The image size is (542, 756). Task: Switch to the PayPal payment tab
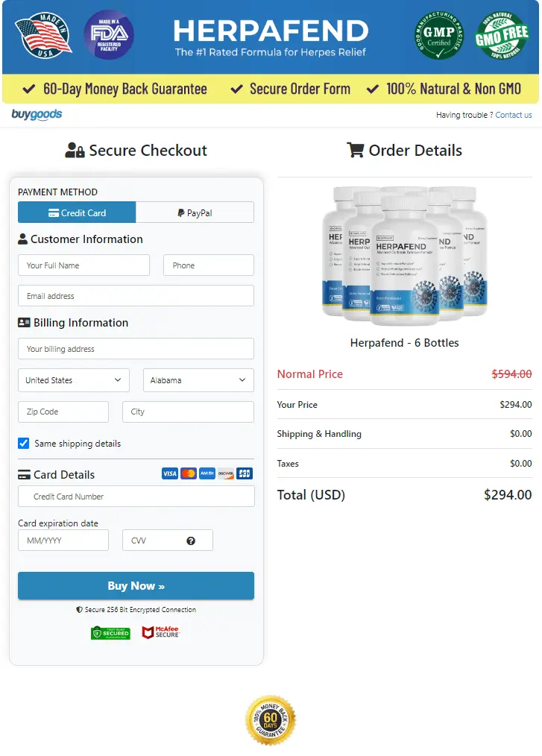(x=195, y=212)
